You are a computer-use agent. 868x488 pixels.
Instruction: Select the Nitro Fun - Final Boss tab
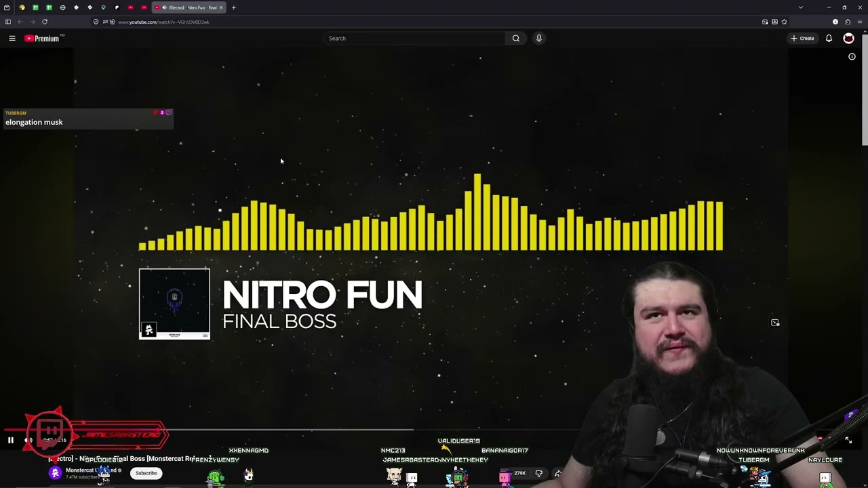coord(189,7)
